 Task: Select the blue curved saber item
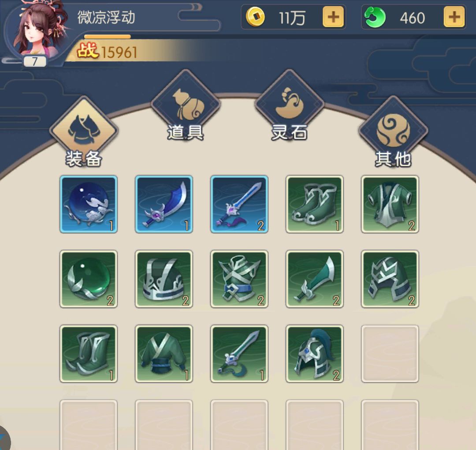click(164, 204)
